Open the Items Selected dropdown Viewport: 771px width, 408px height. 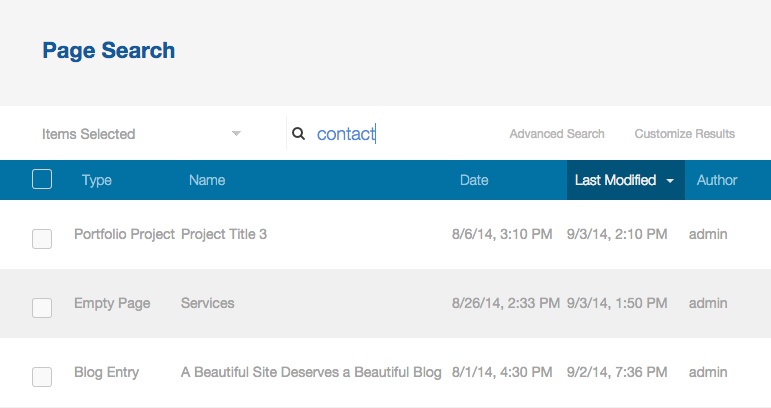coord(142,134)
